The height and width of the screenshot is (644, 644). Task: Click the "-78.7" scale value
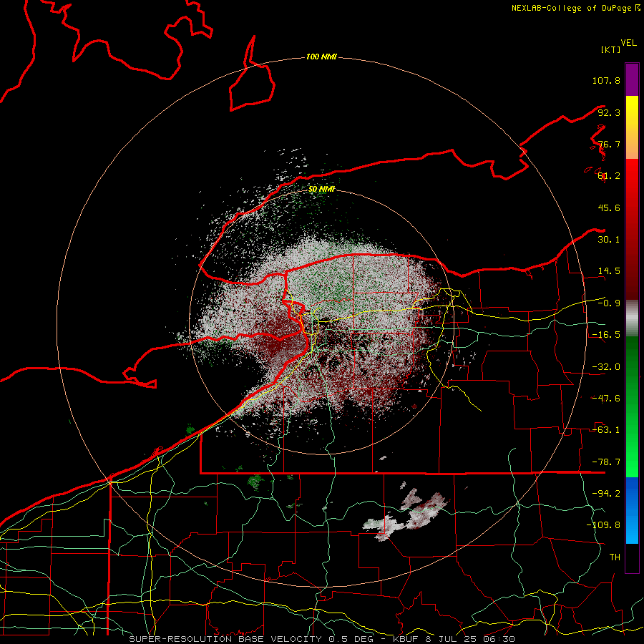[606, 462]
